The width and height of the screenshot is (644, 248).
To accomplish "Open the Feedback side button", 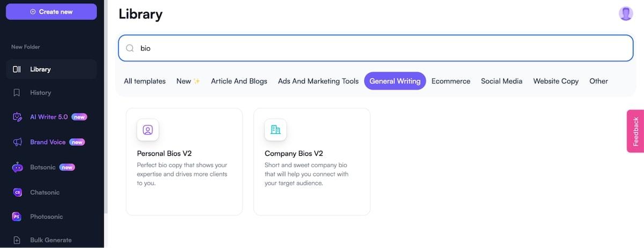I will pos(635,131).
